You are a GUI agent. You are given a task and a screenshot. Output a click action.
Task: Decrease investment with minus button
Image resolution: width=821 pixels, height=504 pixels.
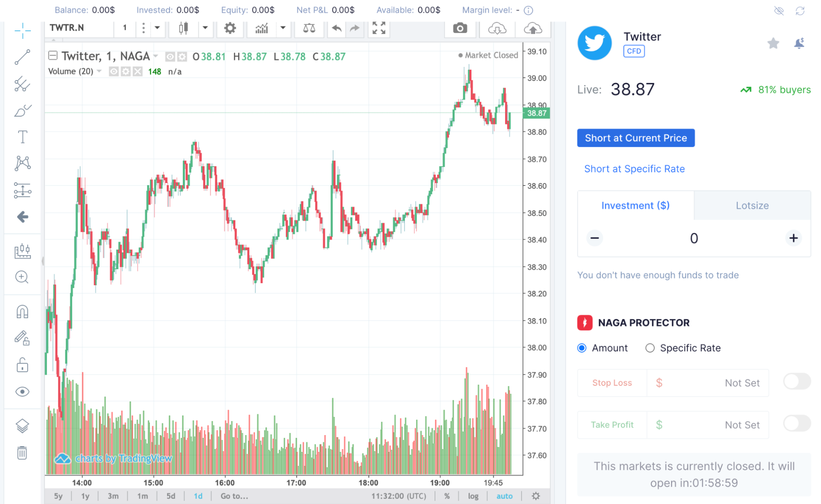point(594,238)
